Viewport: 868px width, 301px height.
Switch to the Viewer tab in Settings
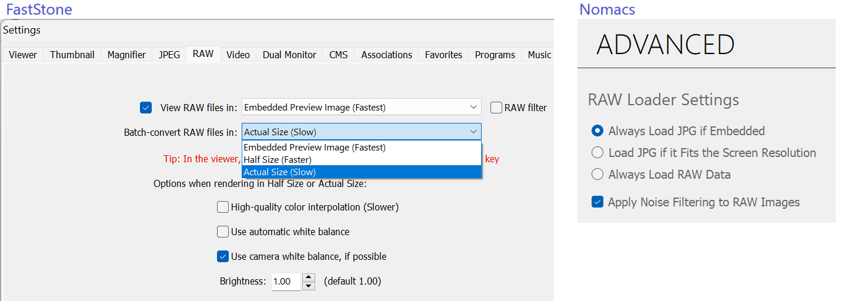click(x=23, y=55)
